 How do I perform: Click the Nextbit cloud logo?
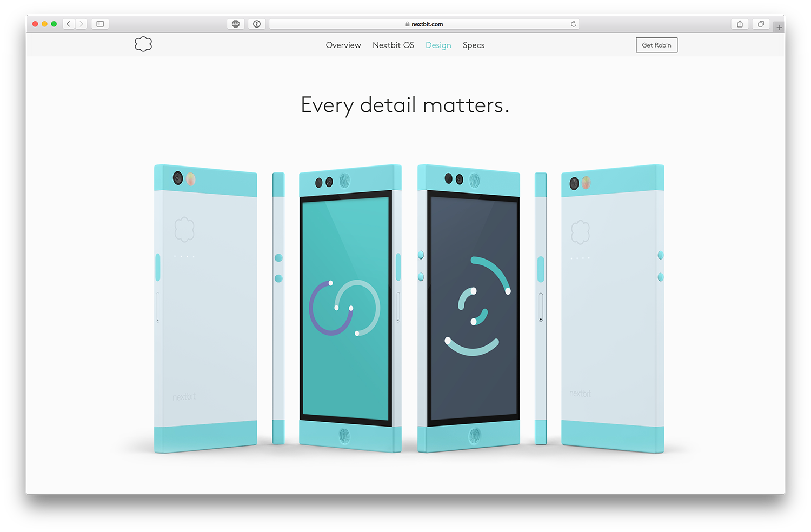[143, 44]
